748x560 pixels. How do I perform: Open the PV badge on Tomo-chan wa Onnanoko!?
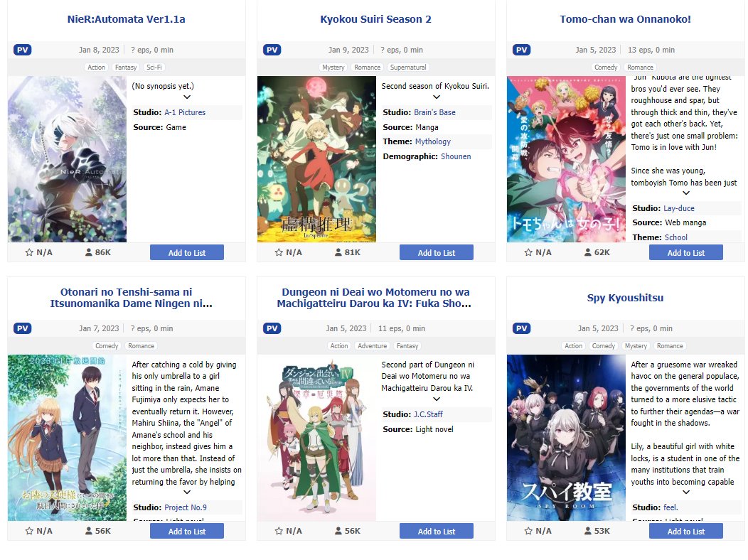(x=521, y=50)
